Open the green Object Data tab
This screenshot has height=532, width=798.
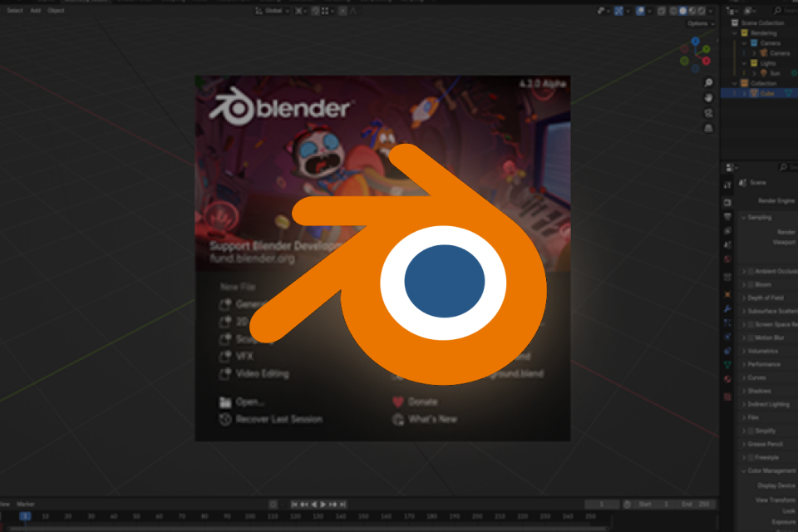(x=728, y=365)
